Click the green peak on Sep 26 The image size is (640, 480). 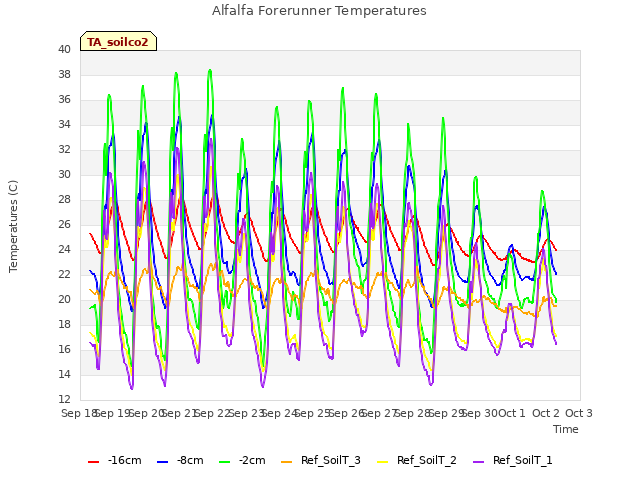coord(343,88)
